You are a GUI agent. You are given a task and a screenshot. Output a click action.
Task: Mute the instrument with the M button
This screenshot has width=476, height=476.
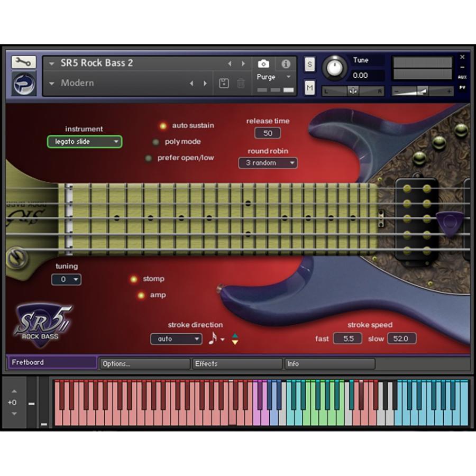tap(309, 86)
